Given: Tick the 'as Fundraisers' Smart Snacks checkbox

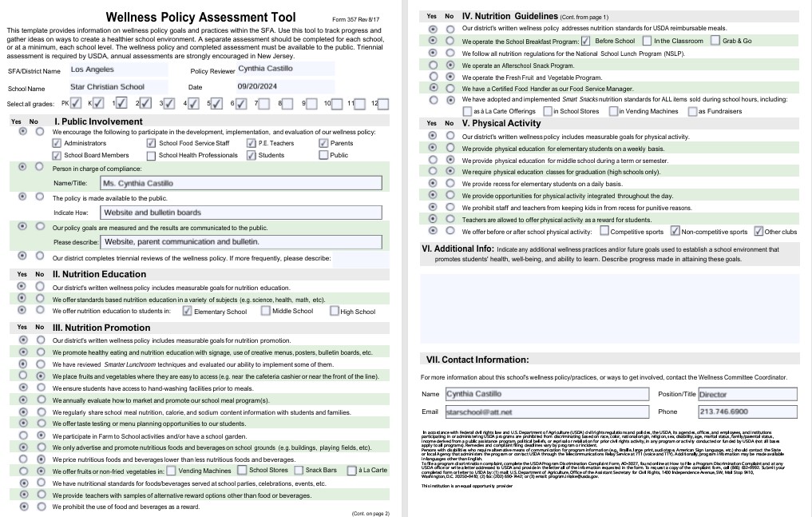Looking at the screenshot, I should click(691, 111).
